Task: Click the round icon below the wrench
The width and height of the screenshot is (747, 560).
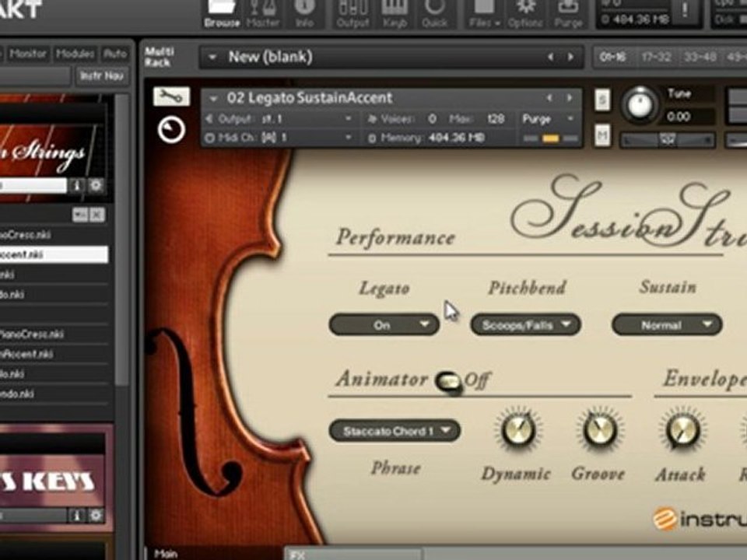Action: (x=171, y=130)
